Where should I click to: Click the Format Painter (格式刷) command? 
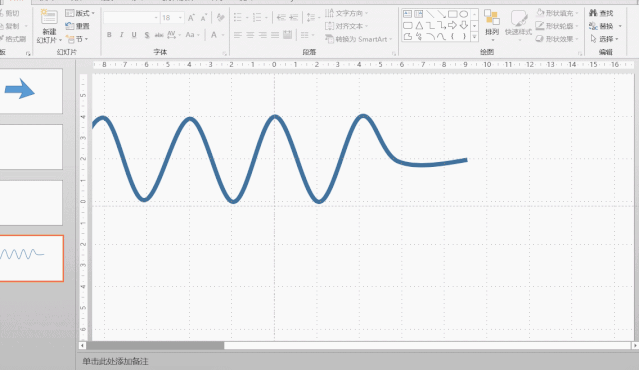[13, 39]
